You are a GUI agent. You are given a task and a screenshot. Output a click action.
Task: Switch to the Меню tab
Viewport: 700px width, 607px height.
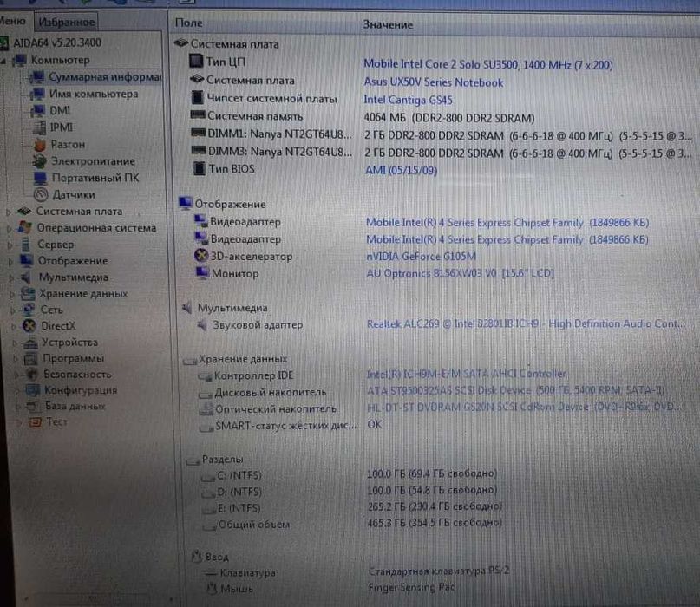click(x=13, y=21)
